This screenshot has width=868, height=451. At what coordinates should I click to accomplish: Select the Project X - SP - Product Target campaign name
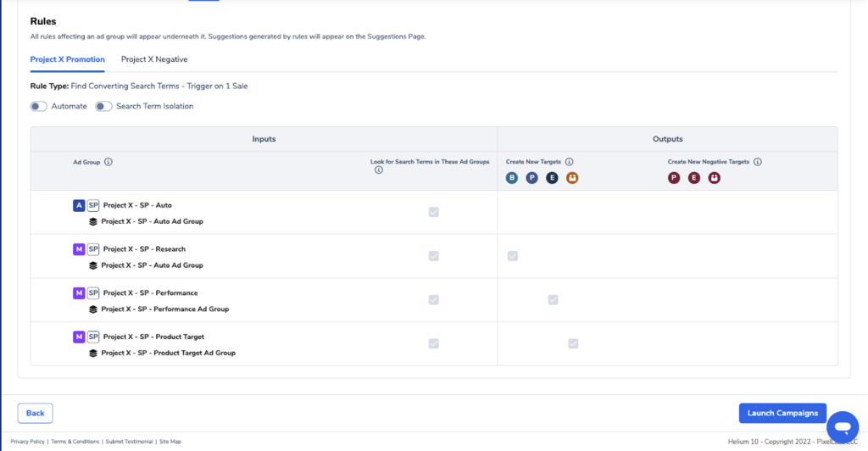pos(153,337)
